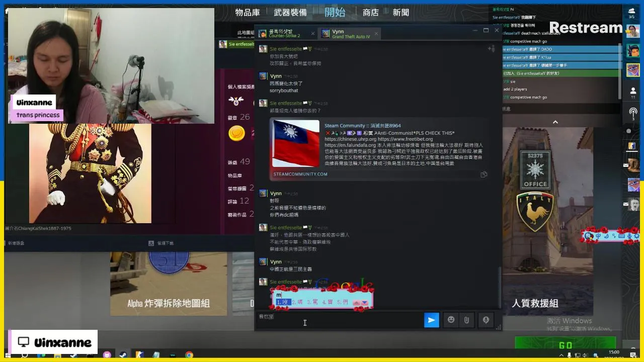Open Steam from the Windows taskbar
Image resolution: width=644 pixels, height=362 pixels.
[123, 355]
